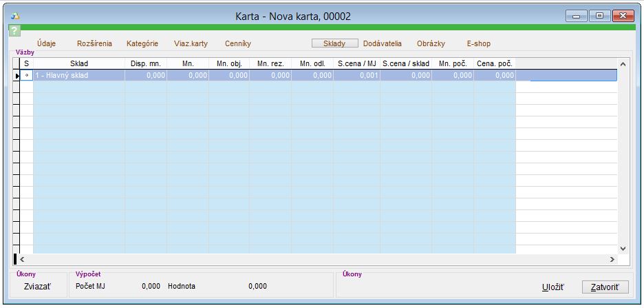This screenshot has height=308, width=644.
Task: Select the Cenníky tab
Action: (x=238, y=43)
